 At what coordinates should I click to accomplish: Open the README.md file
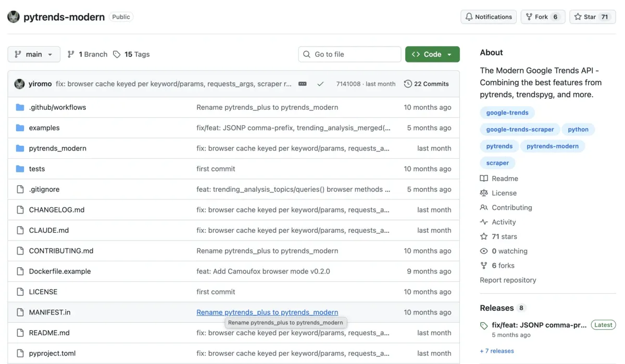click(49, 333)
